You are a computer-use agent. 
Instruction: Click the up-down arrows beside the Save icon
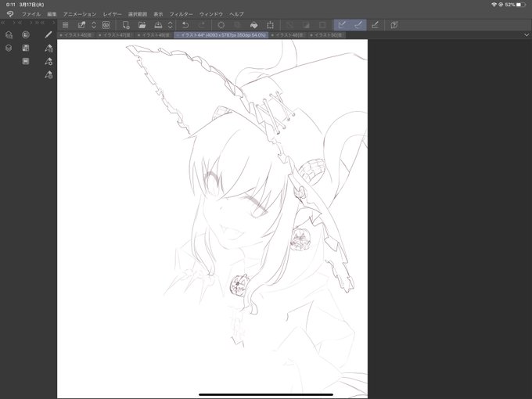click(x=171, y=25)
